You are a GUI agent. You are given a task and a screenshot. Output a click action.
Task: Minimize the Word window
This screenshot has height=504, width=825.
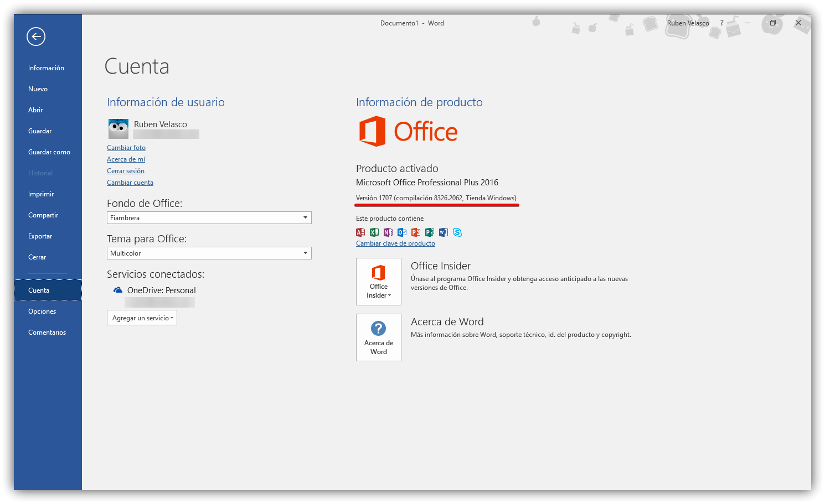coord(747,23)
